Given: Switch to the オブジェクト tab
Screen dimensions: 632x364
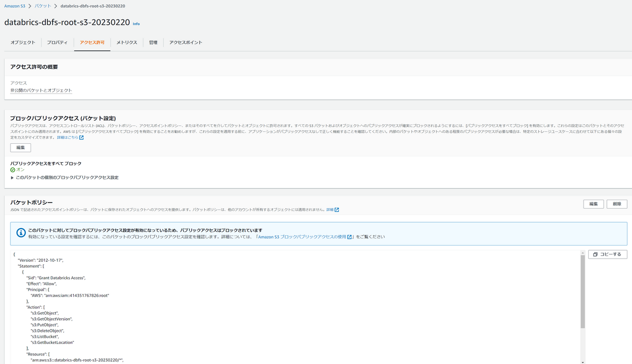Looking at the screenshot, I should [23, 42].
